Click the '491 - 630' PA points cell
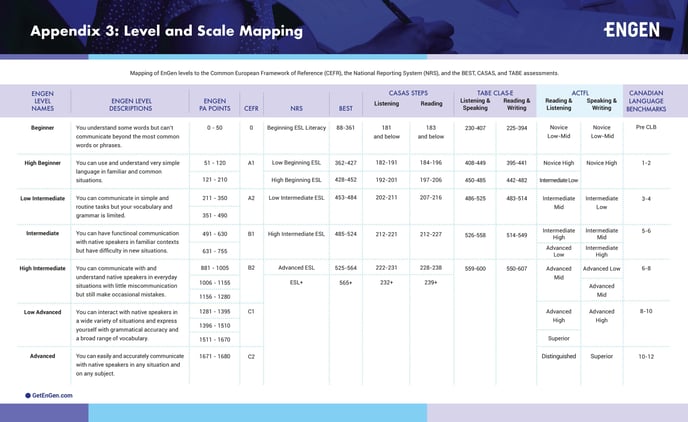 click(x=215, y=234)
